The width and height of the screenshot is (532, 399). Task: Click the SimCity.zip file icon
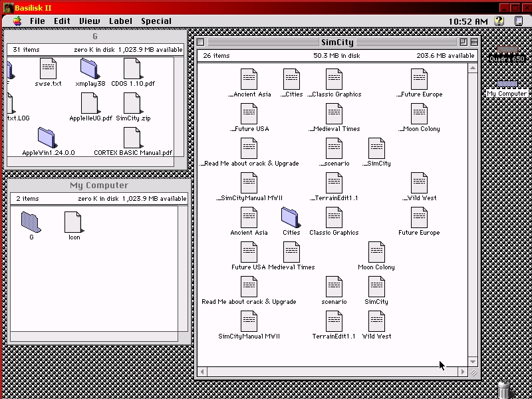click(132, 104)
